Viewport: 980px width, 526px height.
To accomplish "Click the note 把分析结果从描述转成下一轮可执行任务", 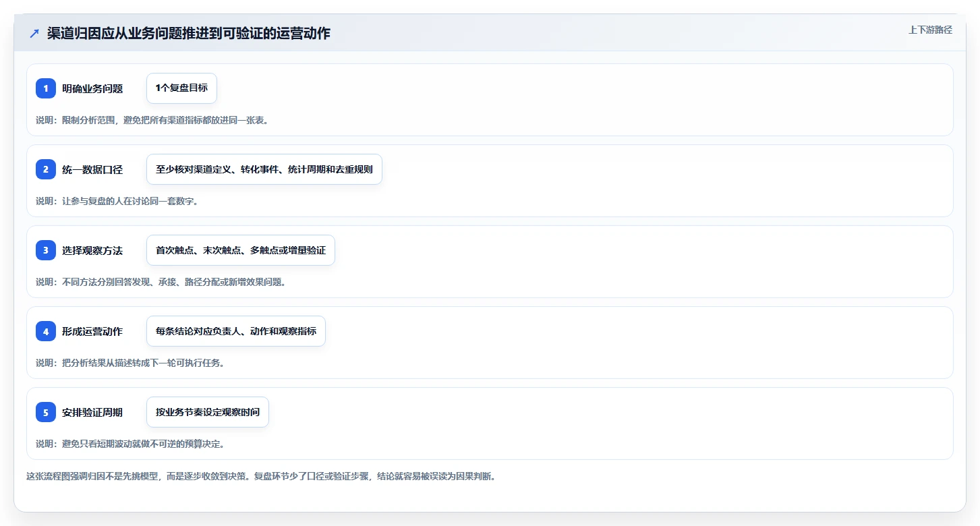I will tap(130, 363).
